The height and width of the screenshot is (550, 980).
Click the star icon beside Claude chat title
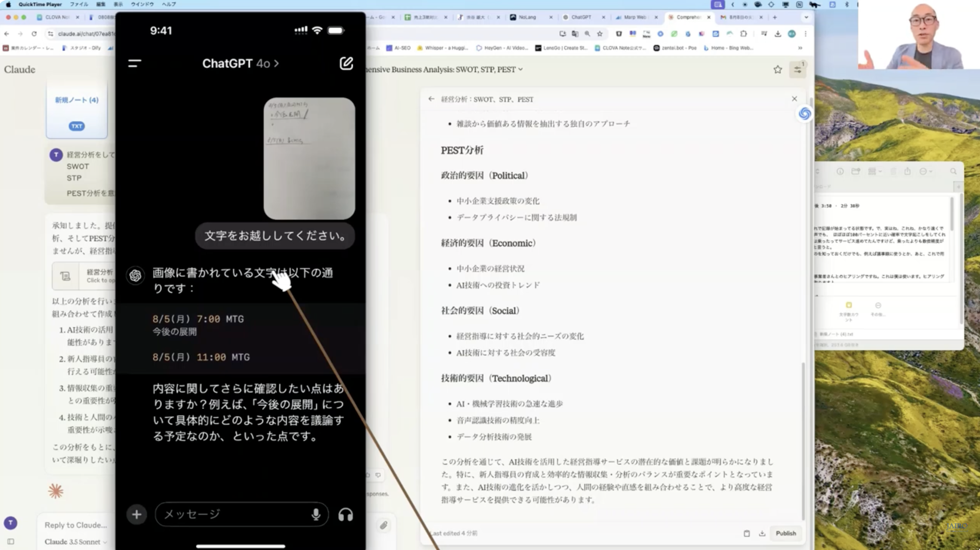click(x=778, y=70)
